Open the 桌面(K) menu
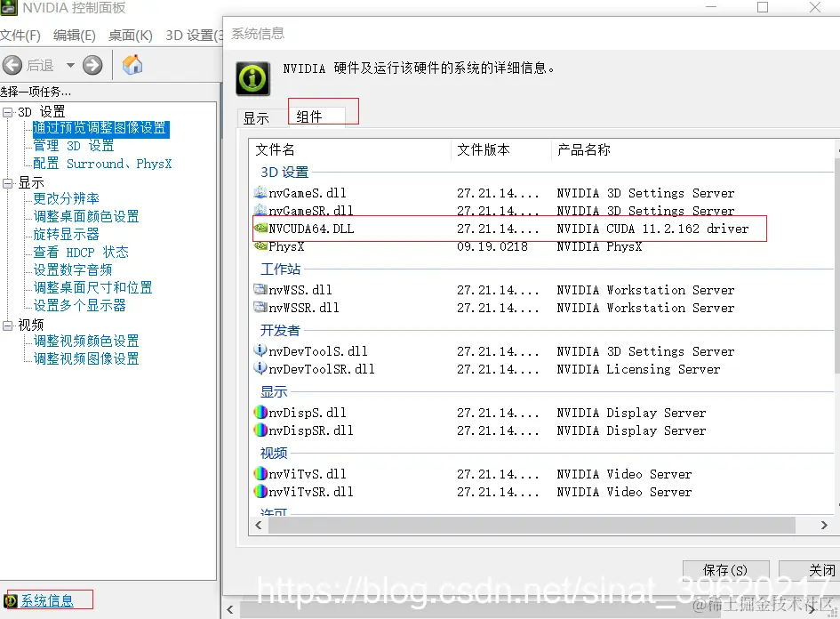This screenshot has height=619, width=840. click(130, 36)
